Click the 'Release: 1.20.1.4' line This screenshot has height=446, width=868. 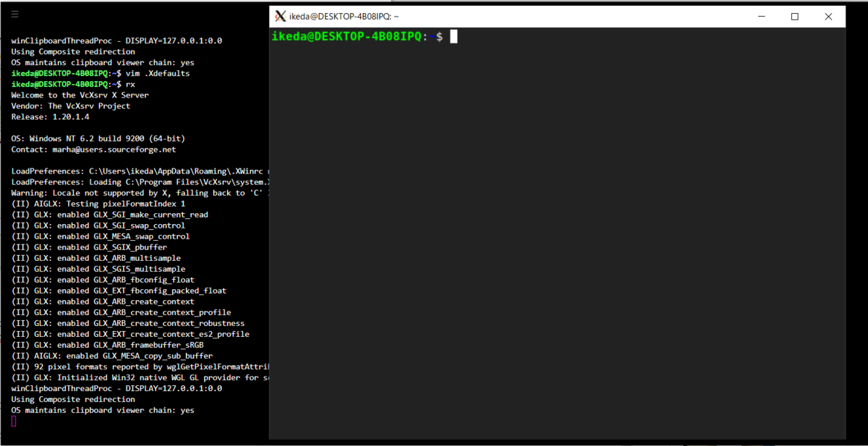point(51,117)
